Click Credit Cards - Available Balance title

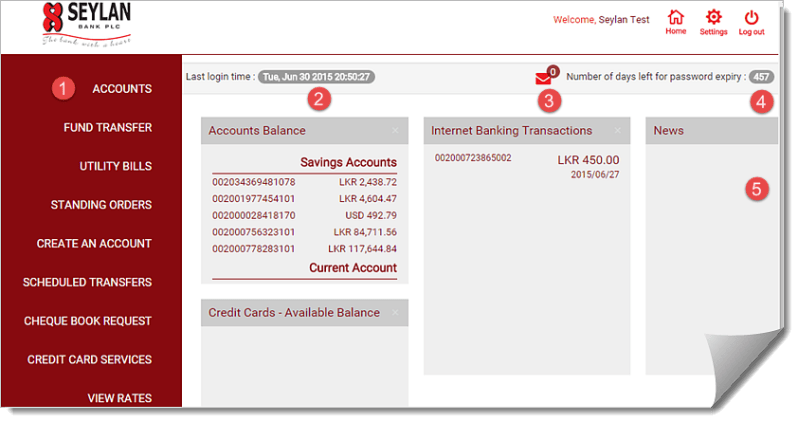pos(294,313)
